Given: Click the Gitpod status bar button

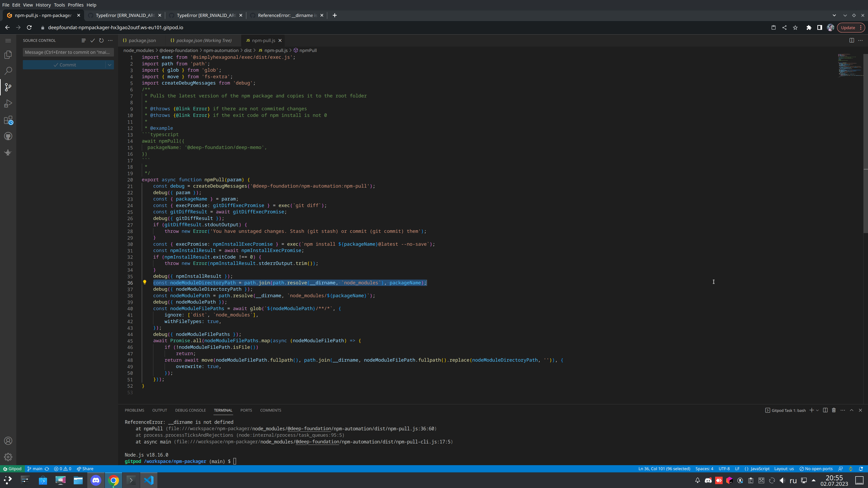Looking at the screenshot, I should click(12, 469).
